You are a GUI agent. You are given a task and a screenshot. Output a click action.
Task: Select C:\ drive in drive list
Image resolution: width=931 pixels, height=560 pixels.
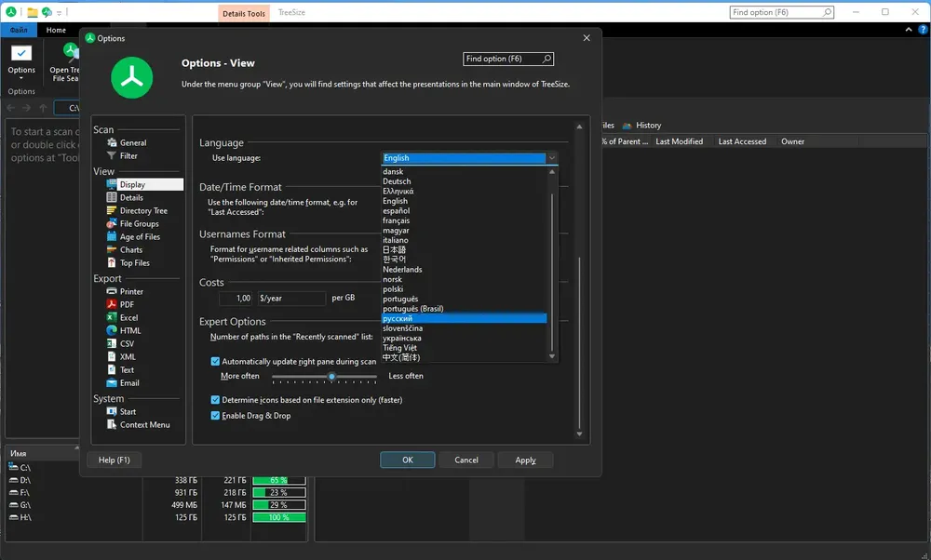click(20, 468)
